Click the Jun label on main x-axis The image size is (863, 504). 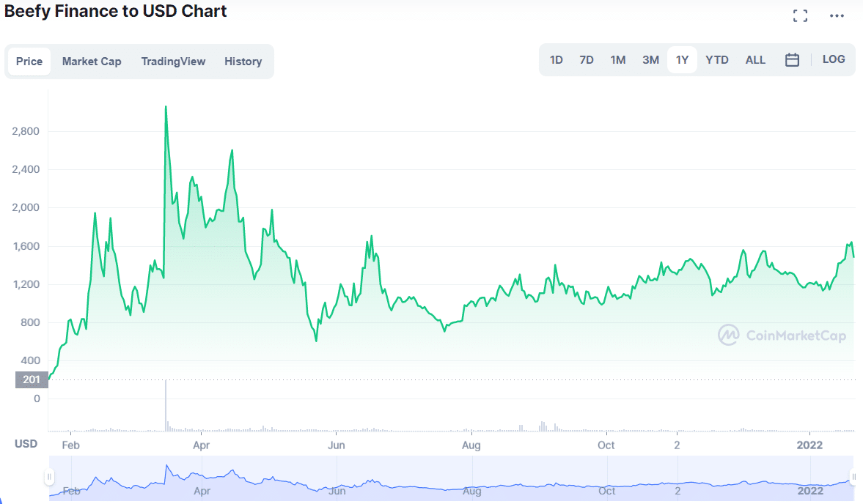point(337,445)
